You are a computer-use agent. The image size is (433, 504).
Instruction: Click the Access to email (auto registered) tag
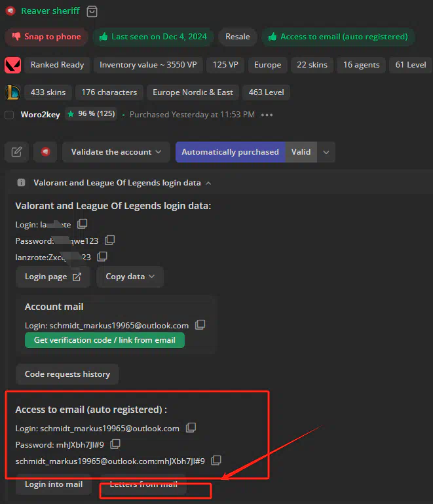tap(339, 37)
